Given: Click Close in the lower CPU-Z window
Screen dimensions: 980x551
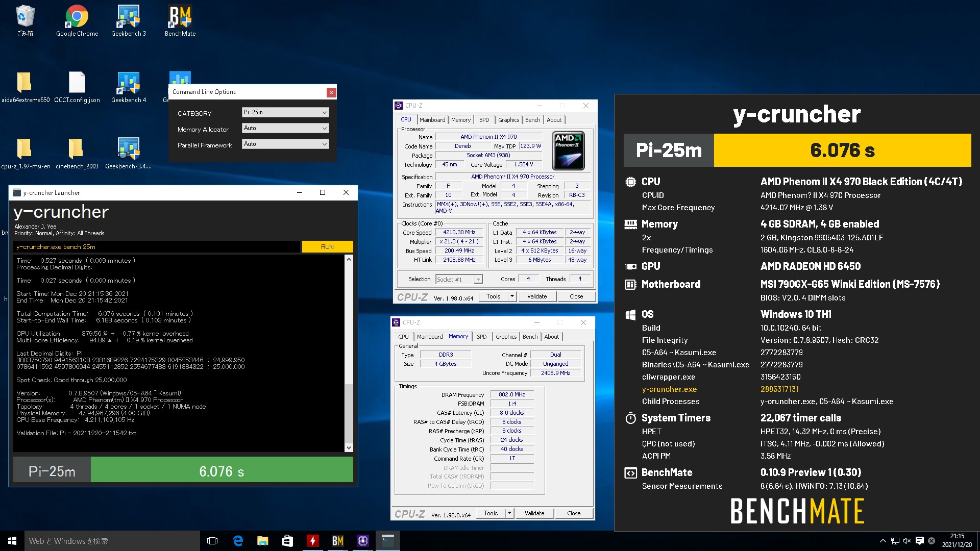Looking at the screenshot, I should click(574, 513).
